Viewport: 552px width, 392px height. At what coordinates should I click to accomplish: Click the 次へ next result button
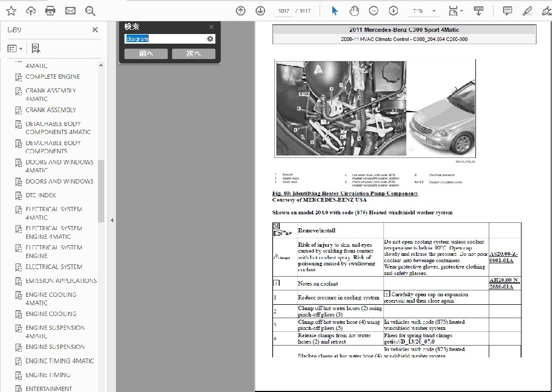194,54
